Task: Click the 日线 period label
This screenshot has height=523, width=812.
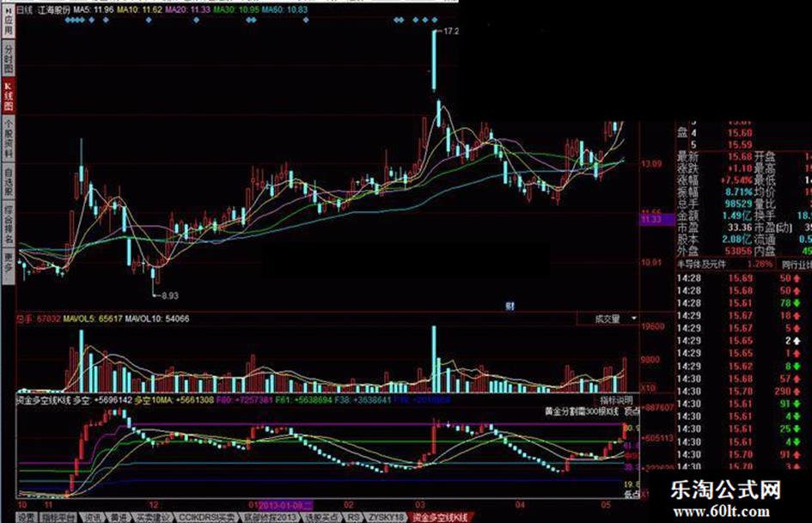Action: pos(24,9)
